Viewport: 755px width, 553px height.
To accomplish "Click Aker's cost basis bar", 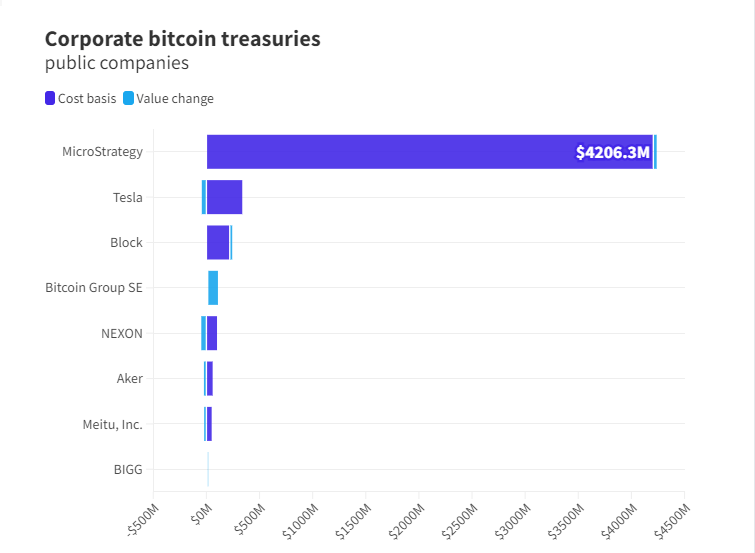I will 210,378.
